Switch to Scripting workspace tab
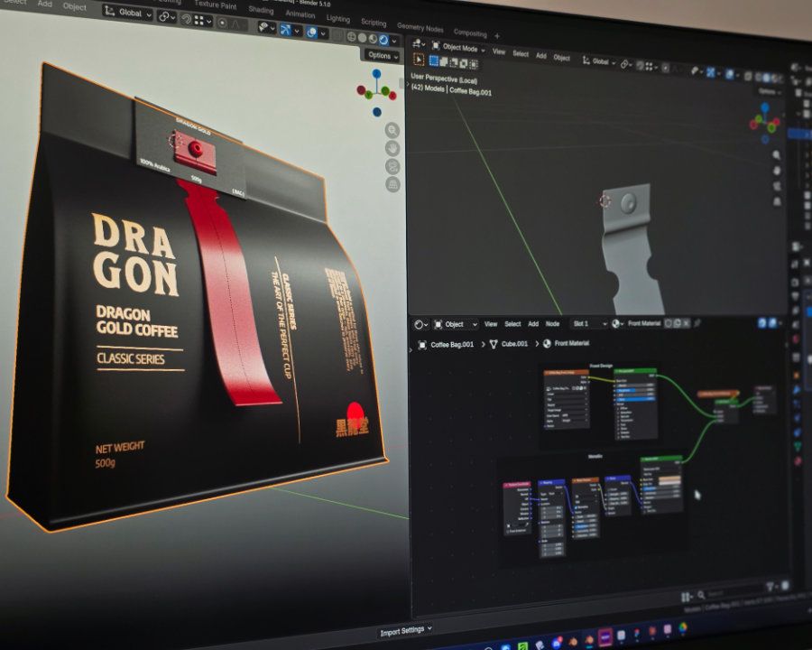 pyautogui.click(x=374, y=23)
